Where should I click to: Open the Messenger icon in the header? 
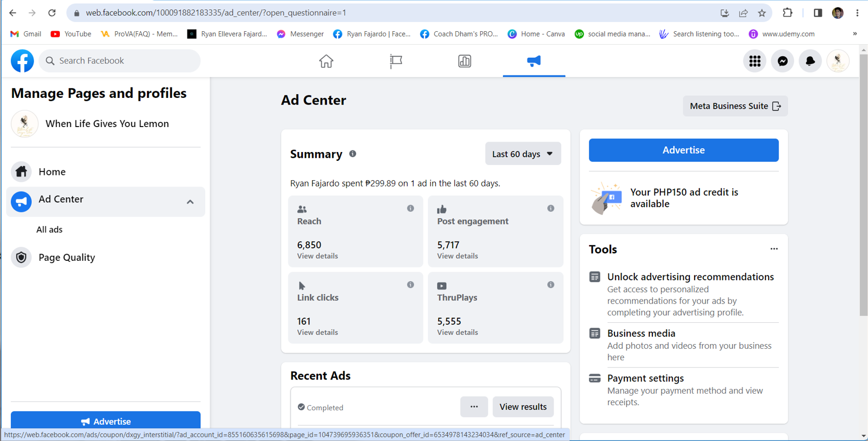[x=782, y=61]
